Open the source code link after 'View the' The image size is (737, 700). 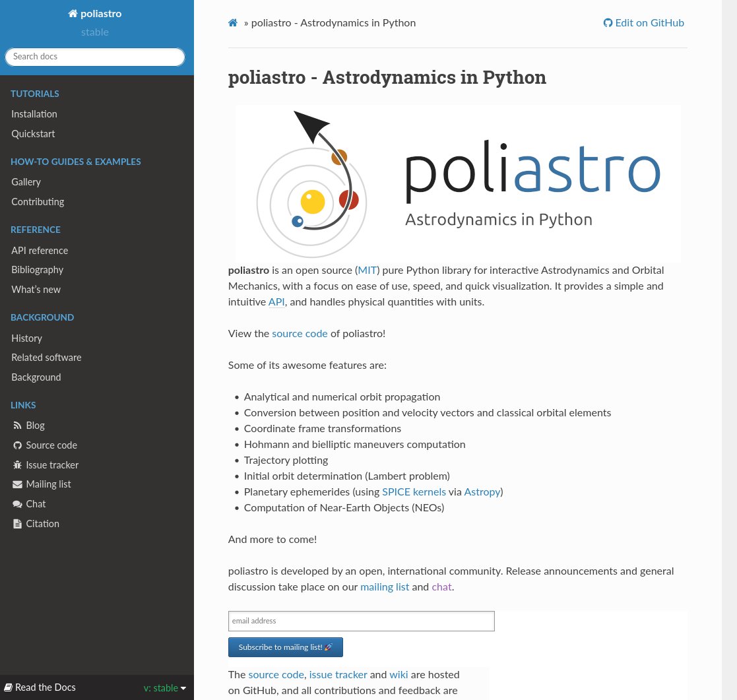coord(300,334)
